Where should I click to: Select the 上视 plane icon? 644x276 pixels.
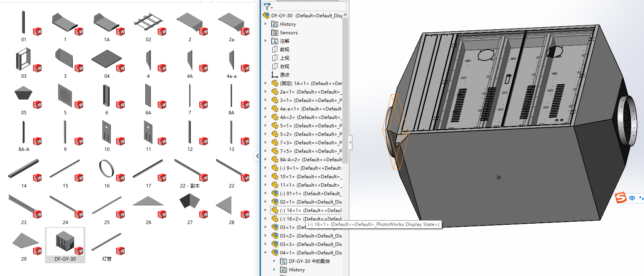(x=275, y=58)
